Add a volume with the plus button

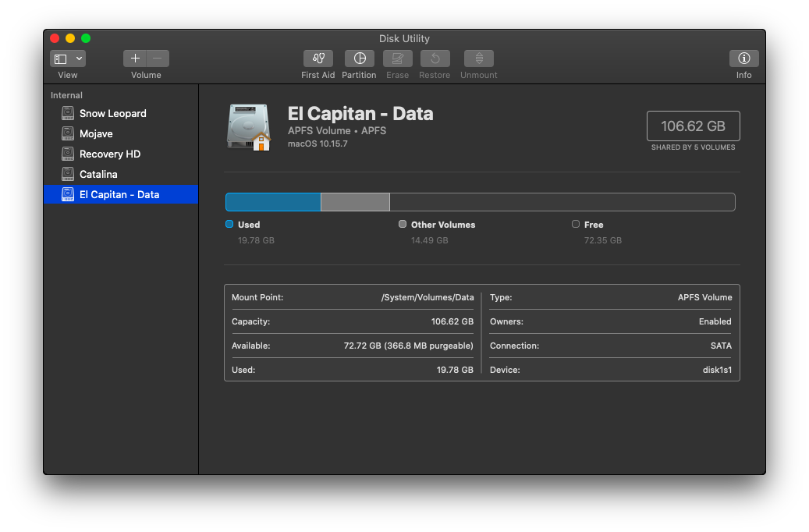click(135, 59)
